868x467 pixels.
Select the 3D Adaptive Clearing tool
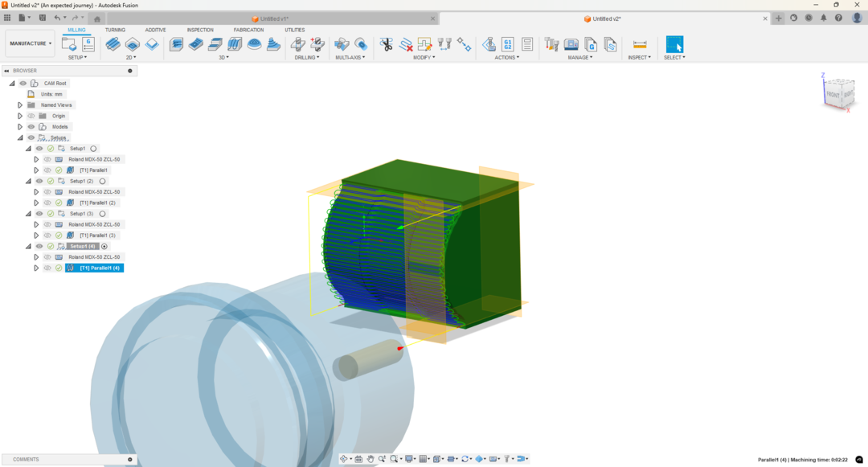[177, 44]
